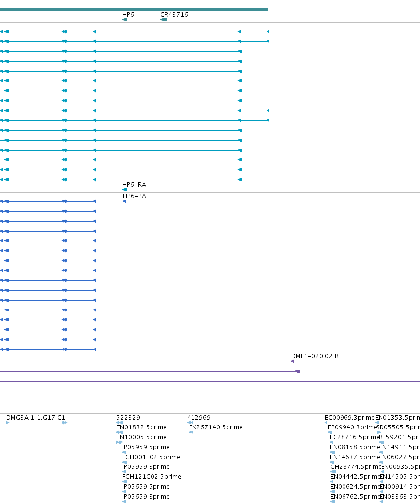Screen dimensions: 420x504
Task: Click the EN14637.5prime label
Action: tap(355, 457)
